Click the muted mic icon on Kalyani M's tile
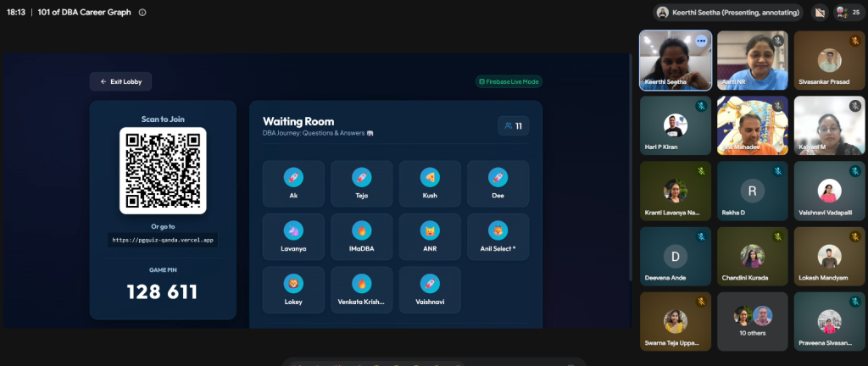 tap(855, 106)
